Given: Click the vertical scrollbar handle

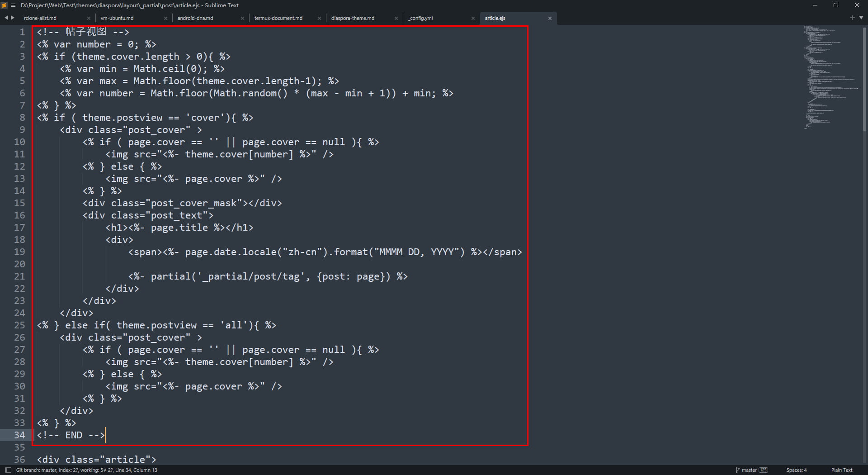Looking at the screenshot, I should point(864,79).
